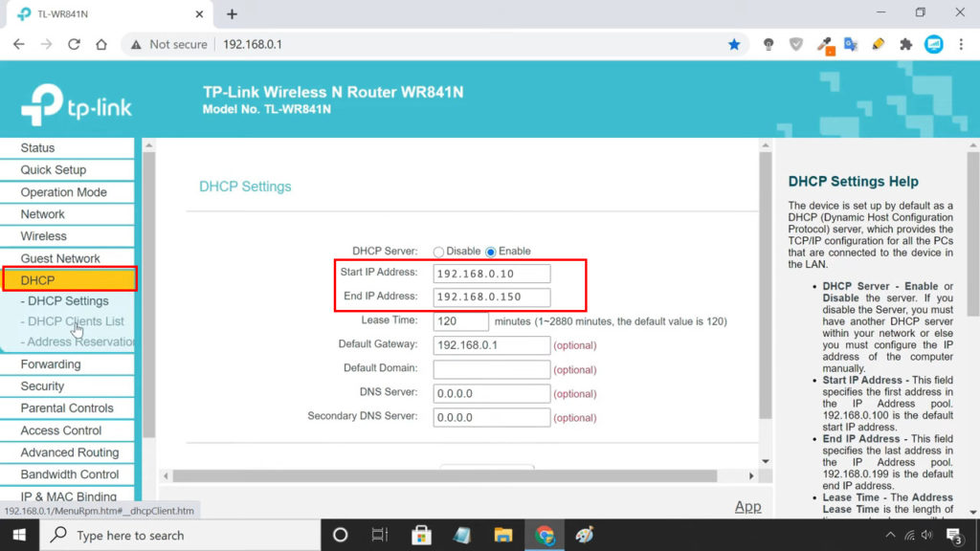Screen dimensions: 980x551
Task: Open the Wireless menu
Action: (x=67, y=236)
